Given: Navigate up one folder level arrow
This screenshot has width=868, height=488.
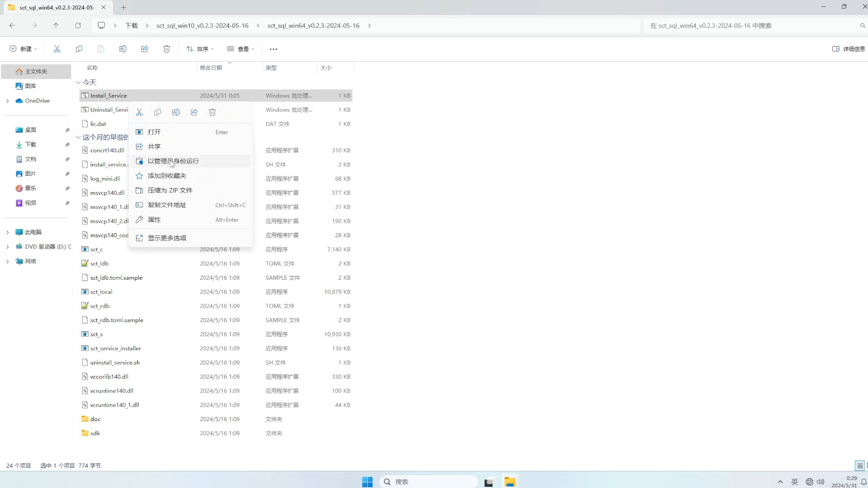Looking at the screenshot, I should 56,26.
